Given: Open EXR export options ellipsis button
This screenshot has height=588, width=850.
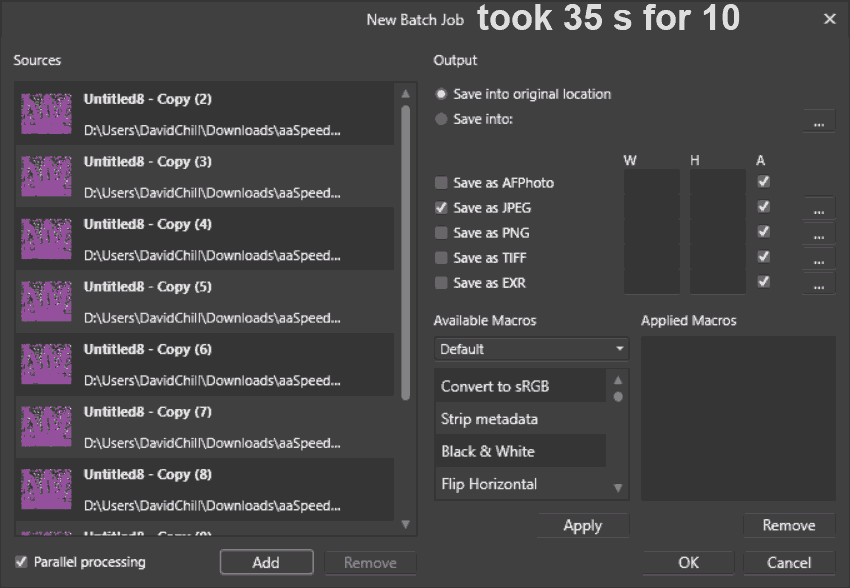Looking at the screenshot, I should (818, 284).
